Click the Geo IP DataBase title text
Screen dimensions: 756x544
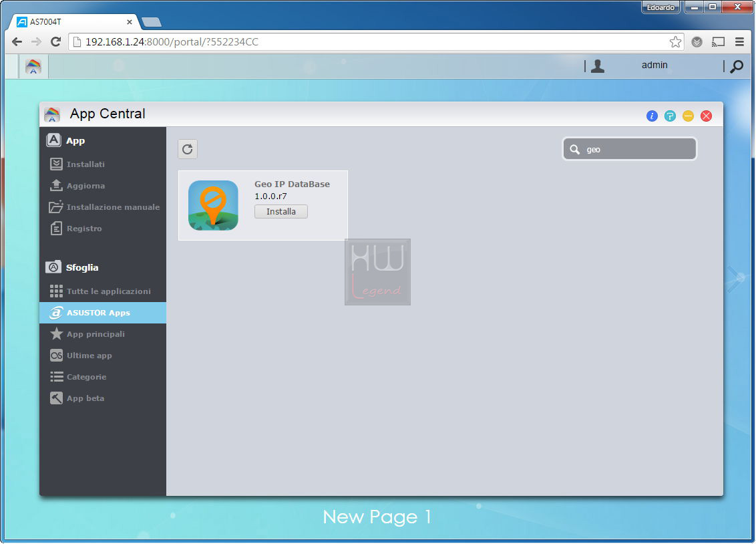292,184
